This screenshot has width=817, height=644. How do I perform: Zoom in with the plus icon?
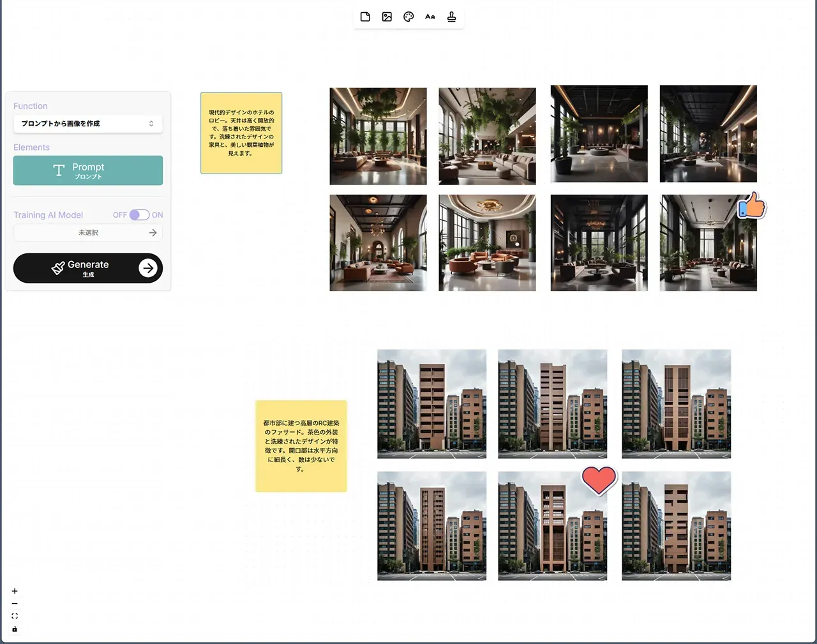point(15,591)
